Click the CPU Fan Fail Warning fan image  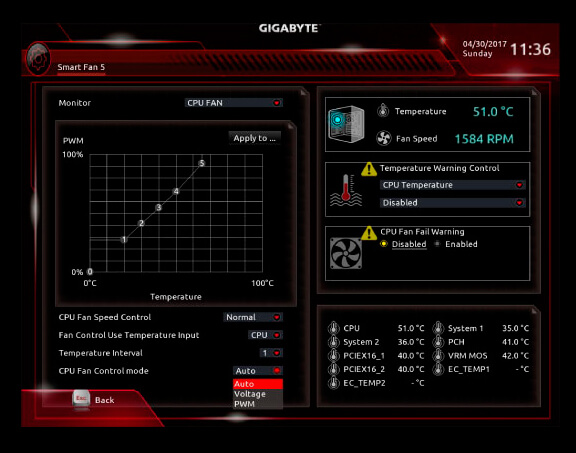[x=346, y=253]
